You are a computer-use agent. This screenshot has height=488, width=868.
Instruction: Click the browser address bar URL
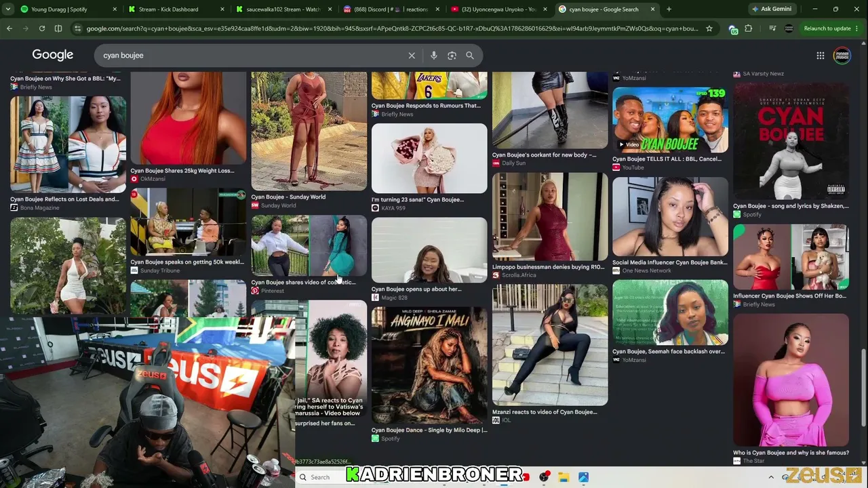392,28
